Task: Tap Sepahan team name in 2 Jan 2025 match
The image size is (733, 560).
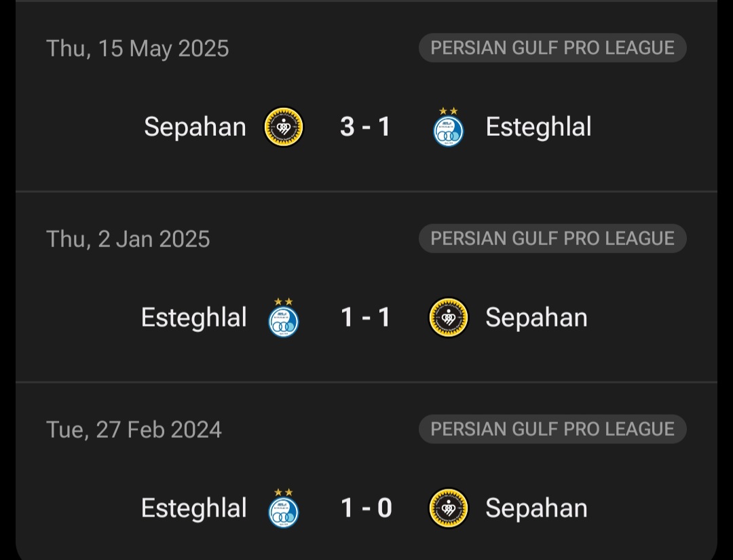Action: point(536,318)
